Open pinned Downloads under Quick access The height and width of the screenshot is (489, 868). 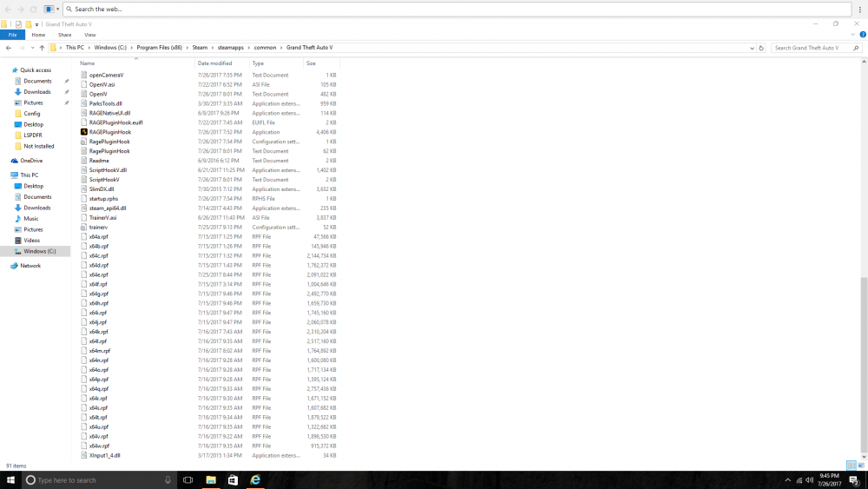coord(36,92)
